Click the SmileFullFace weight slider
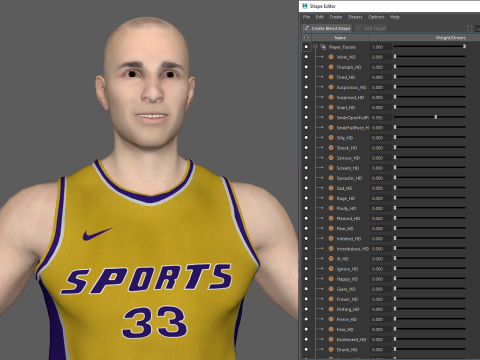This screenshot has width=480, height=360. (429, 127)
